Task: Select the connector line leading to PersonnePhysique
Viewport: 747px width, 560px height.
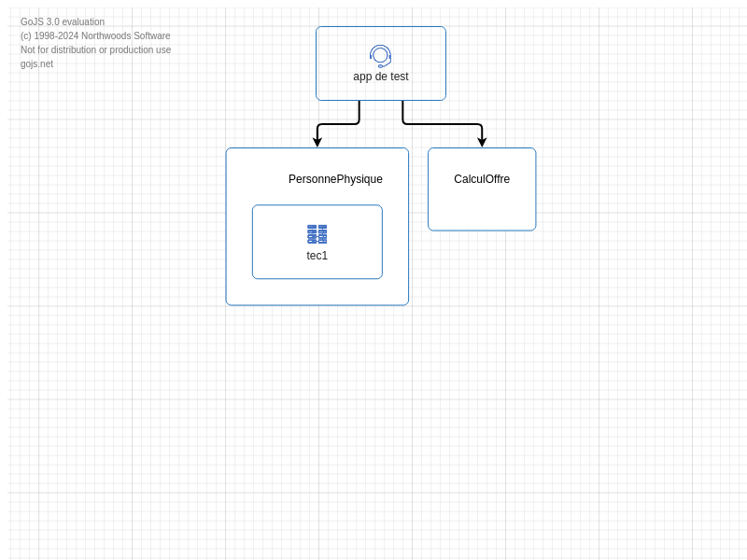Action: [336, 124]
